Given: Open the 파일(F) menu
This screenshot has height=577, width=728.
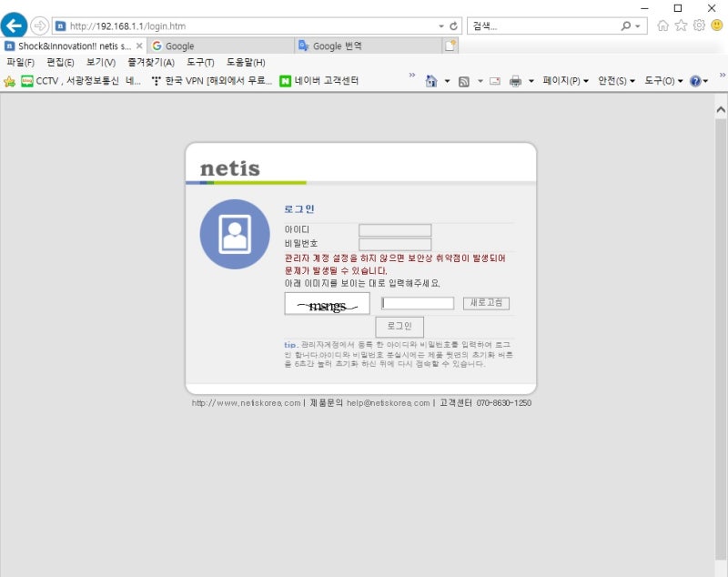Looking at the screenshot, I should (x=20, y=62).
